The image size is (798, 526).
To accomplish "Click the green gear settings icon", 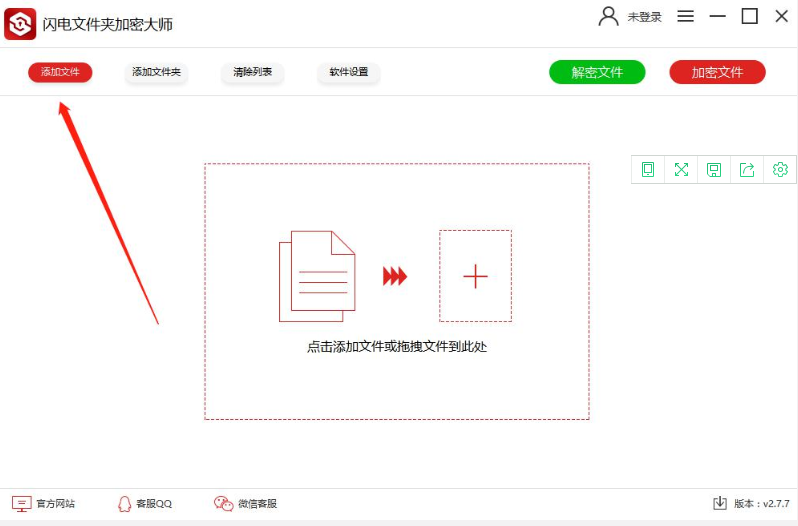I will point(780,169).
